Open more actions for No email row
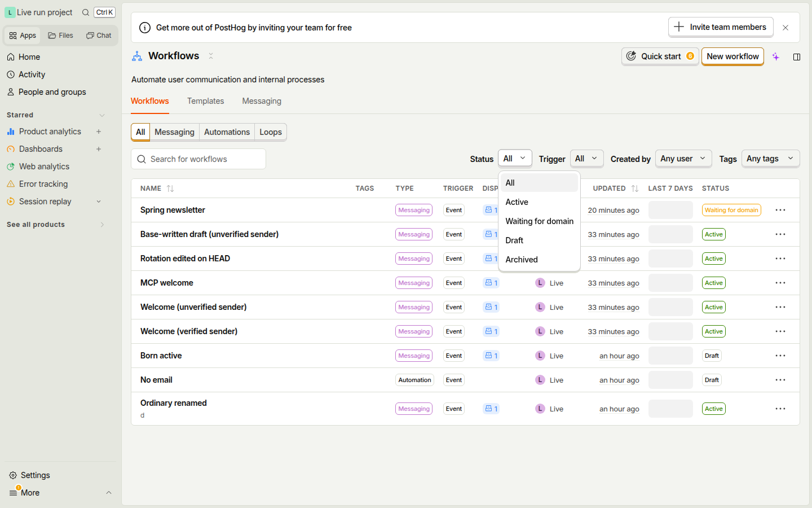Image resolution: width=812 pixels, height=508 pixels. [780, 380]
